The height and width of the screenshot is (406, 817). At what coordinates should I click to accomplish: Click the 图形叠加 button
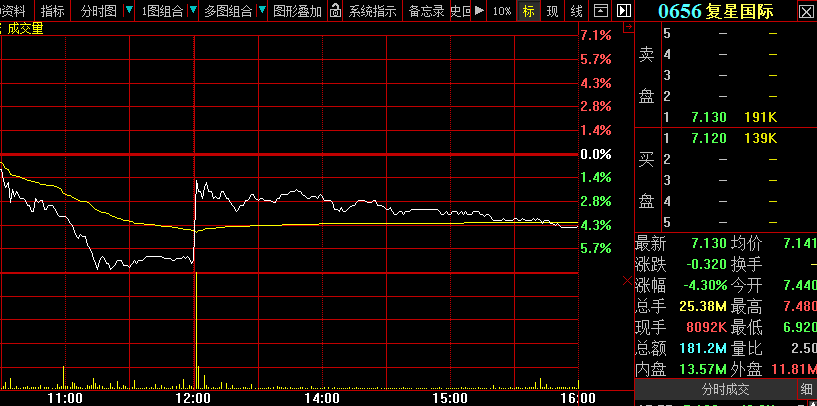click(298, 11)
